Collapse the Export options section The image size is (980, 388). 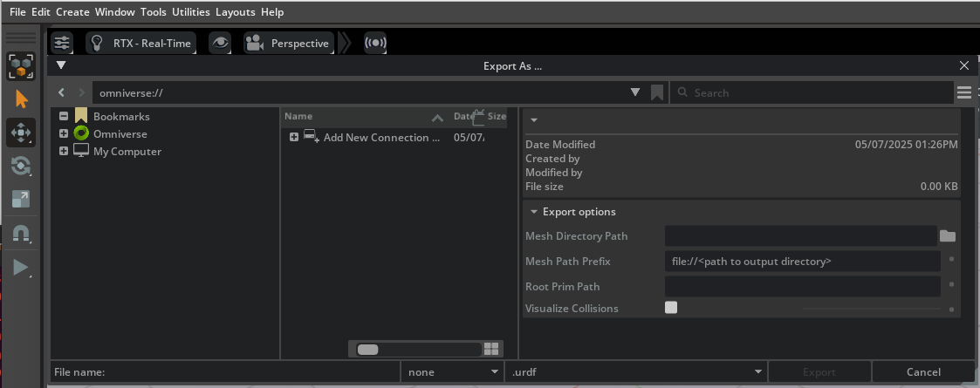coord(534,212)
